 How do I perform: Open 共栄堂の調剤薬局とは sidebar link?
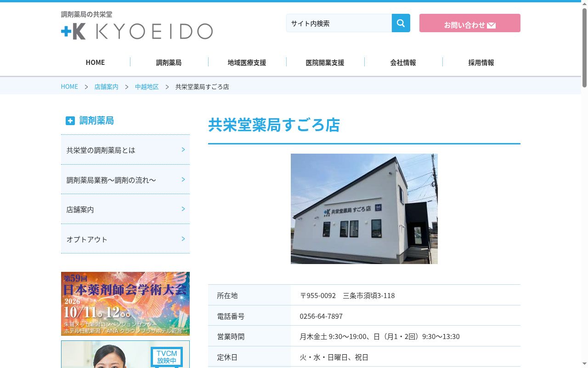pos(125,149)
